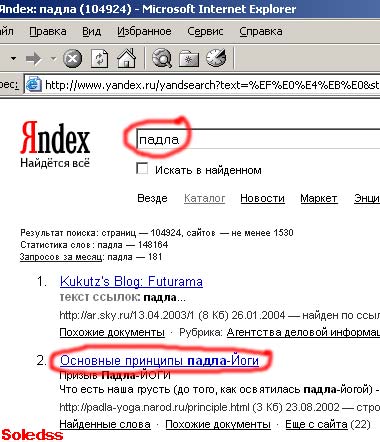The height and width of the screenshot is (442, 380).
Task: Expand the Back button history dropdown arrow
Action: click(x=13, y=59)
